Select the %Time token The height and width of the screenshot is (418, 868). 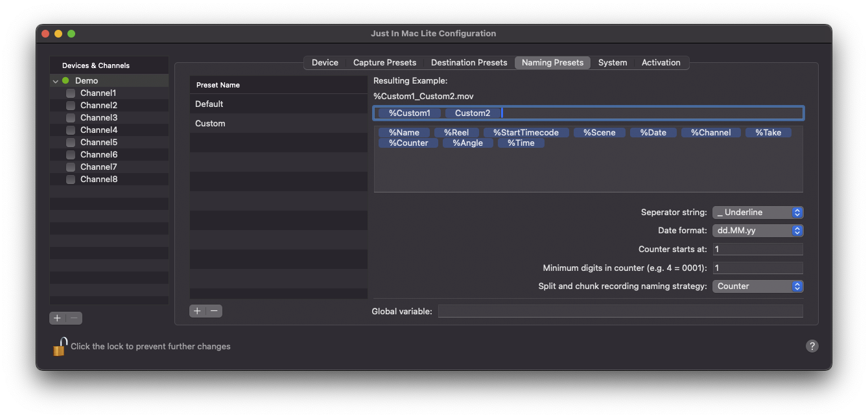point(521,143)
